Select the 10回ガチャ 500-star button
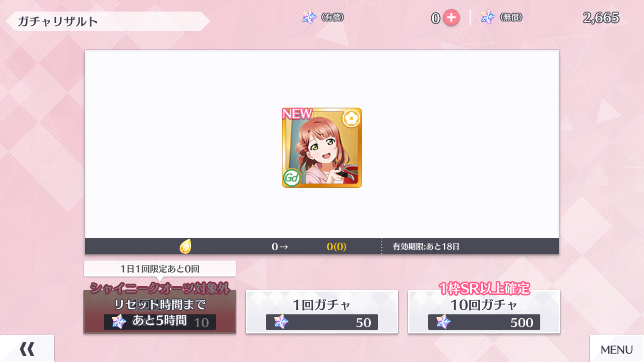The image size is (644, 362). click(x=484, y=312)
